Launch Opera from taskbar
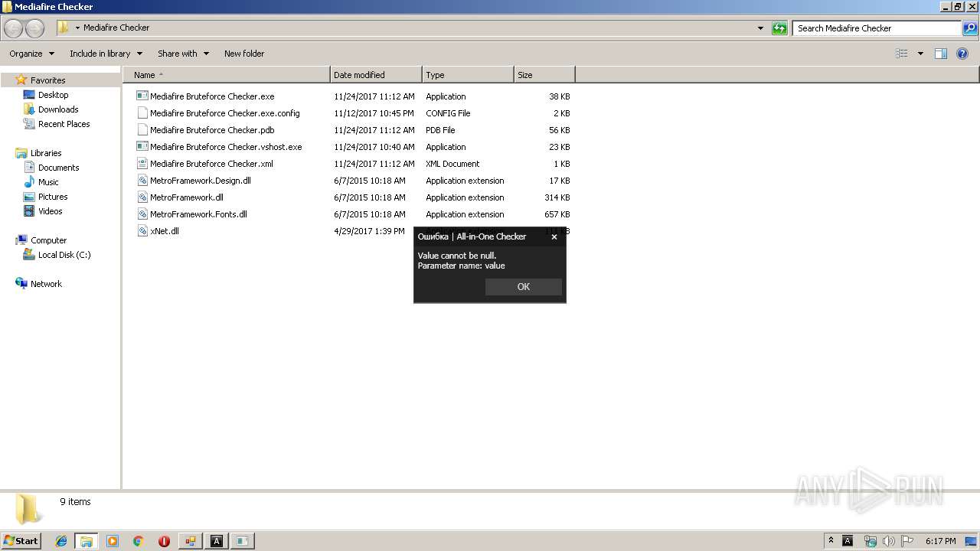This screenshot has height=551, width=980. pos(164,541)
